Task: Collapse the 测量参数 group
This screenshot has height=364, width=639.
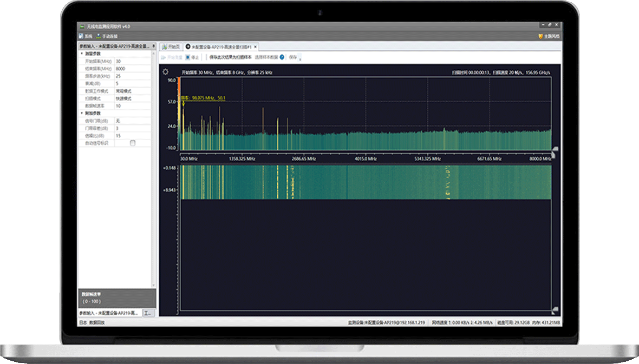Action: pyautogui.click(x=82, y=54)
